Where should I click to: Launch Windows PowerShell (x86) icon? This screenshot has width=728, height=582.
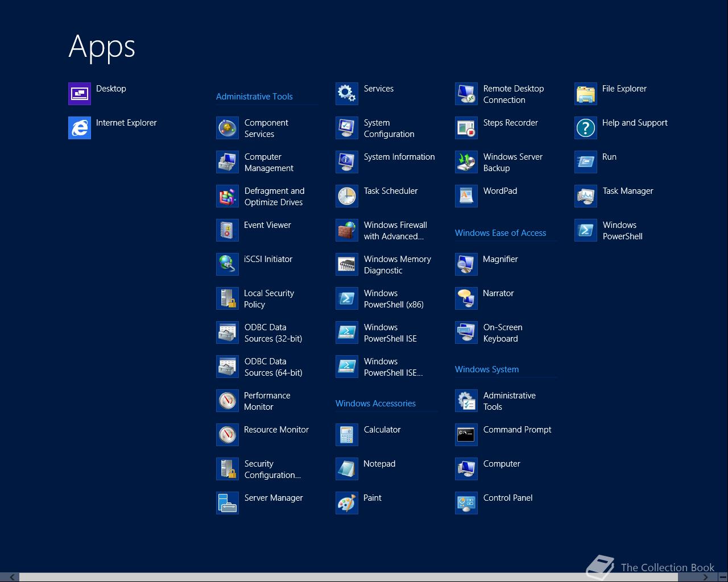click(347, 298)
